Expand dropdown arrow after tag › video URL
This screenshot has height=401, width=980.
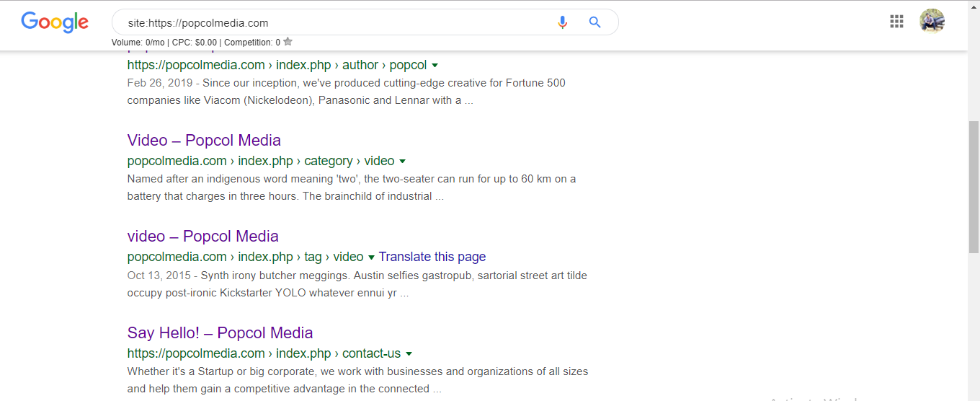[371, 257]
